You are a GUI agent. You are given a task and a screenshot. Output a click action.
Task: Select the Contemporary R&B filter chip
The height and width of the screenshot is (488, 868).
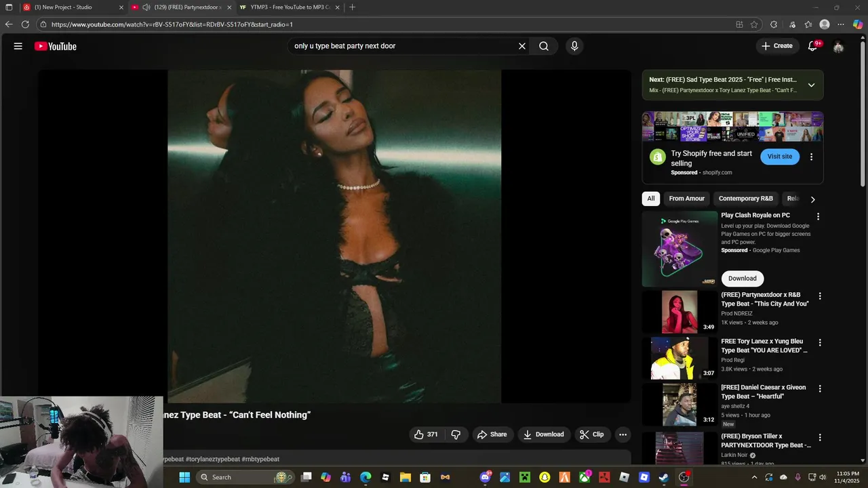click(x=746, y=199)
